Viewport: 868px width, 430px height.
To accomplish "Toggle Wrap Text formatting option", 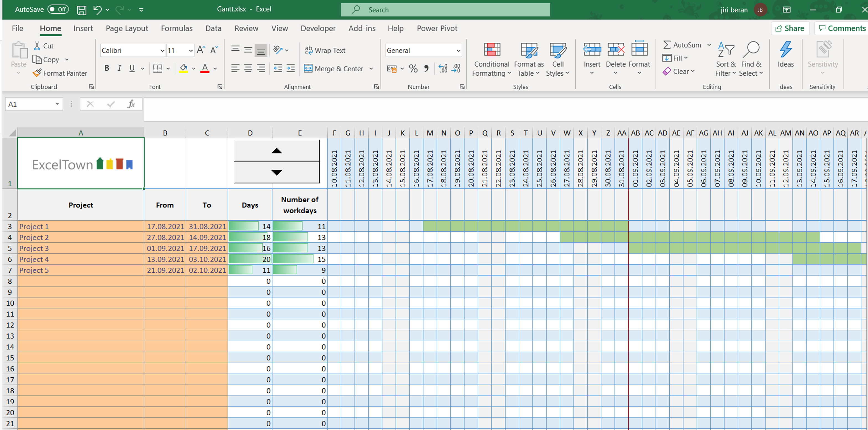I will click(x=327, y=50).
